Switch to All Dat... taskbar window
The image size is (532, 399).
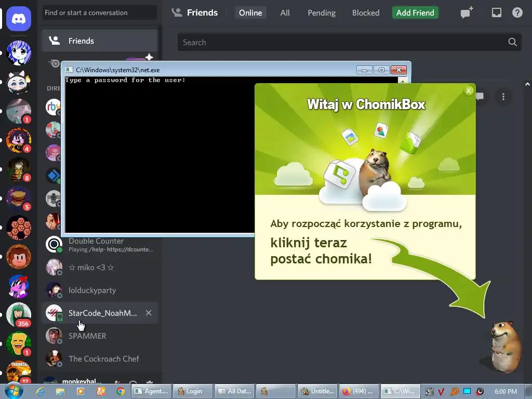pyautogui.click(x=234, y=391)
